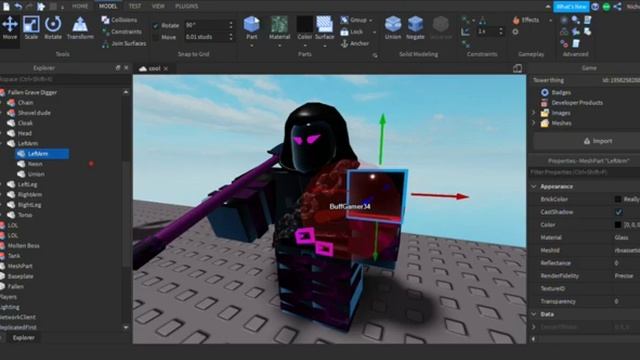Screen dimensions: 640x360
Task: Open the Group dropdown arrow
Action: (371, 20)
